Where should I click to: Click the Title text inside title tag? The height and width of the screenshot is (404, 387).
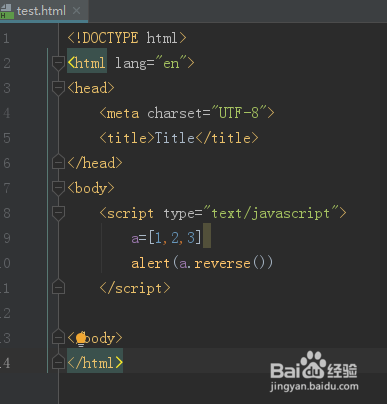(175, 138)
